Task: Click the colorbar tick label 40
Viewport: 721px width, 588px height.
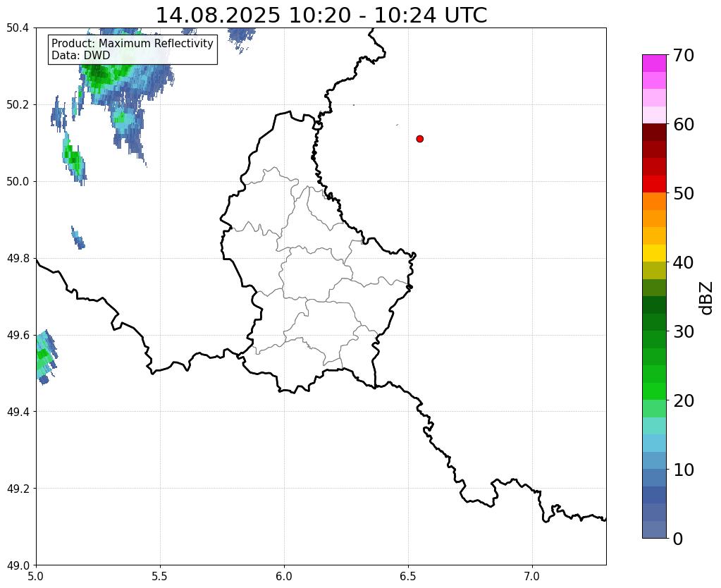Action: coord(684,262)
